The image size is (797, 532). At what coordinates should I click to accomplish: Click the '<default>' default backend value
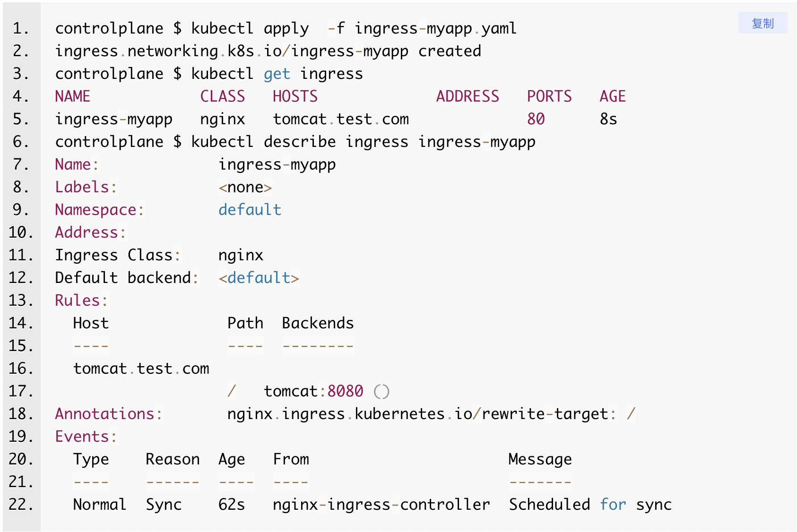coord(259,278)
